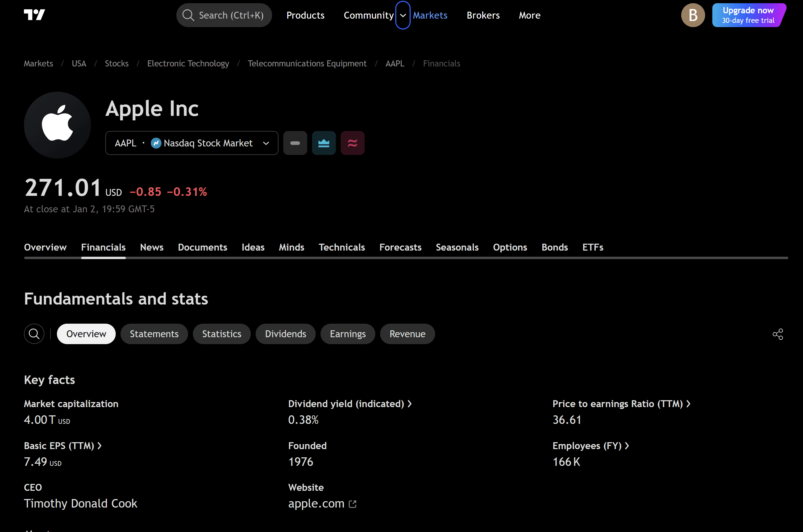Viewport: 803px width, 532px height.
Task: Open the user profile avatar B
Action: 693,15
